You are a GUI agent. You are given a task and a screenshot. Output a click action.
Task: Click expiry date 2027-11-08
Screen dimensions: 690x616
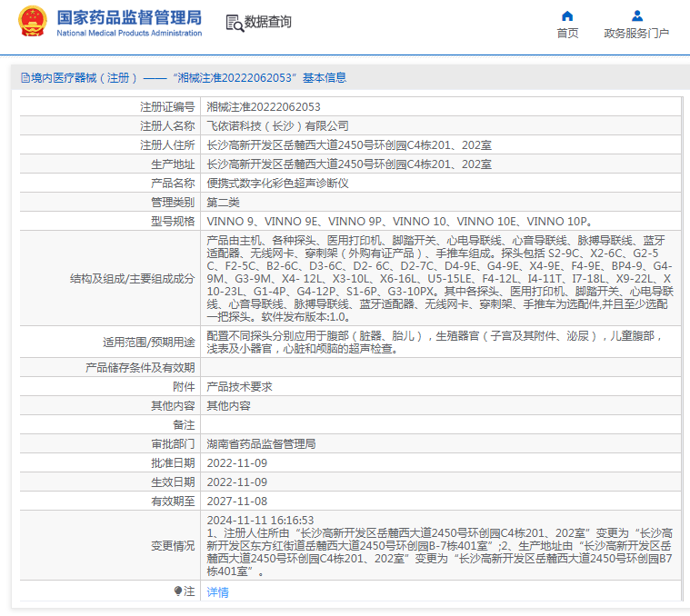[236, 502]
